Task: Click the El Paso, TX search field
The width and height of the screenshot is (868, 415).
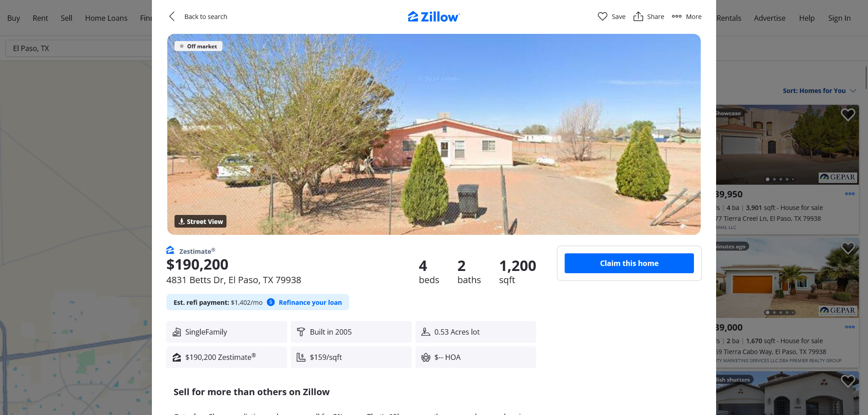Action: pos(79,48)
